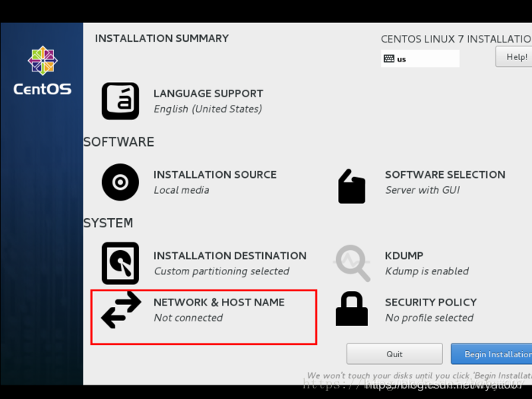Click the SYSTEM section heading
Image resolution: width=532 pixels, height=399 pixels.
(108, 223)
